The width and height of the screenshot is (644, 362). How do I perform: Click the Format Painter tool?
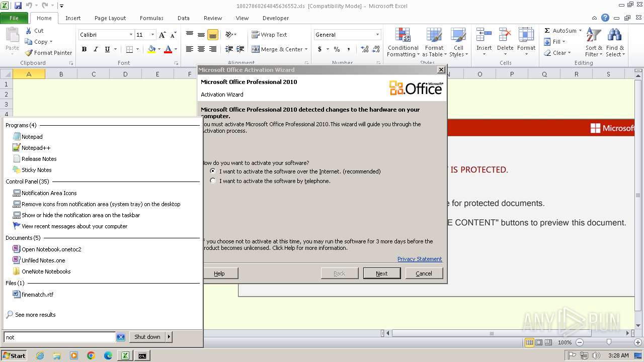48,53
